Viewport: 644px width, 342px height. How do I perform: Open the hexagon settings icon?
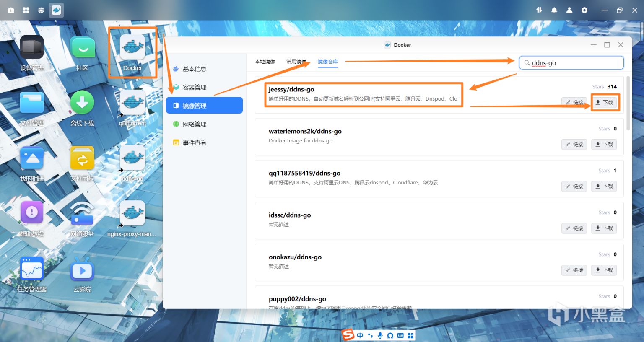click(x=584, y=10)
